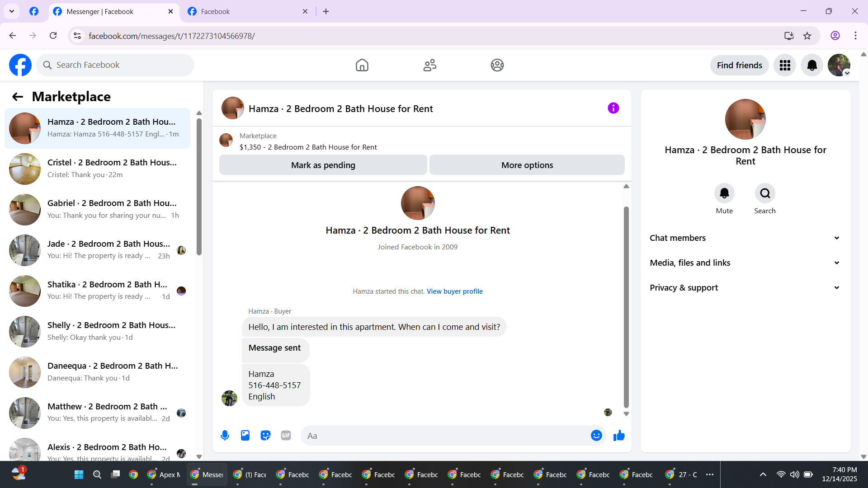This screenshot has height=488, width=868.
Task: Open the emoji picker smiley
Action: point(596,436)
